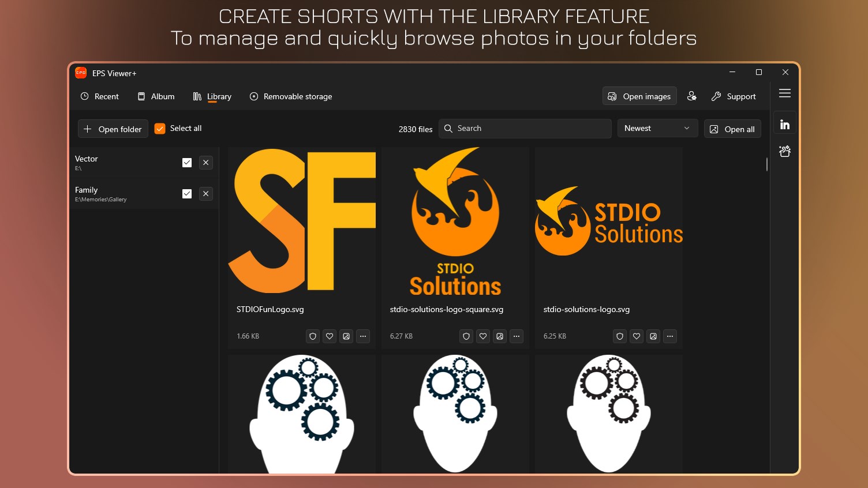Click the user settings icon beside Support
Screen dimensions: 868x488
pos(691,96)
